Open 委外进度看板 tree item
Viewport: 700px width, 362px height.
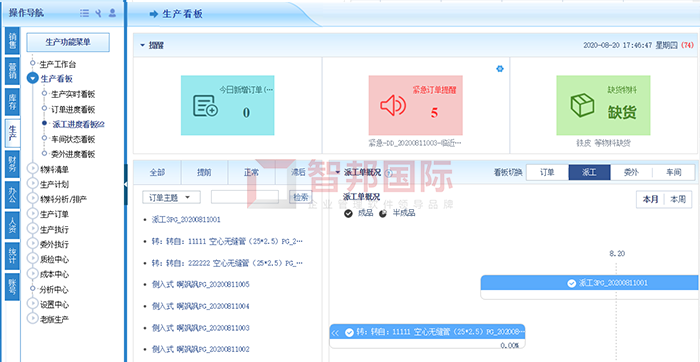point(73,154)
